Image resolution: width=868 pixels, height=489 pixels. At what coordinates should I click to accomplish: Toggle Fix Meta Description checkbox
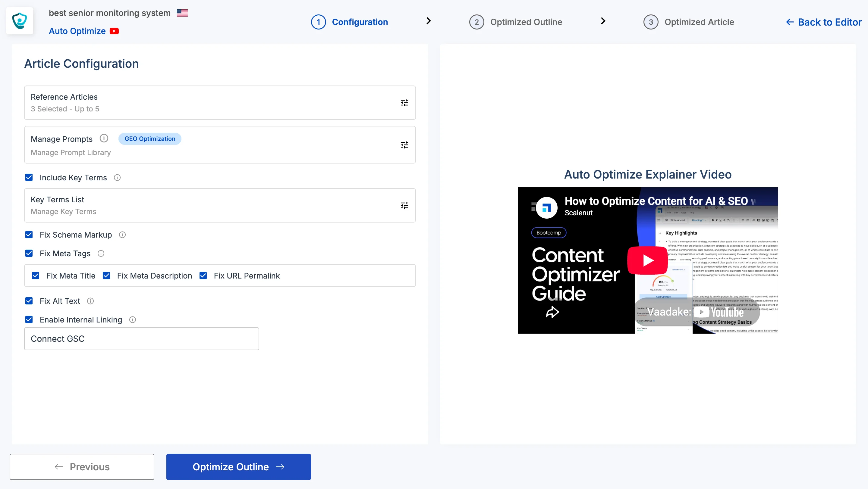106,276
